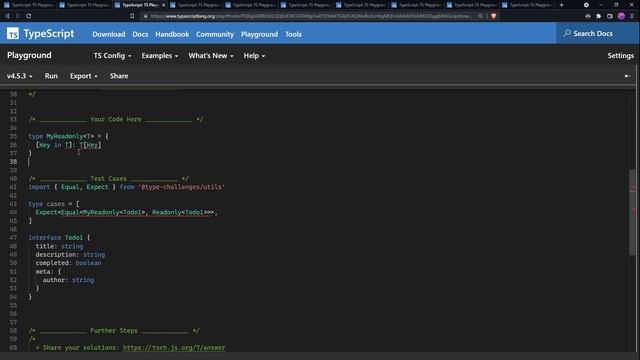Open the extensions puzzle icon

598,16
